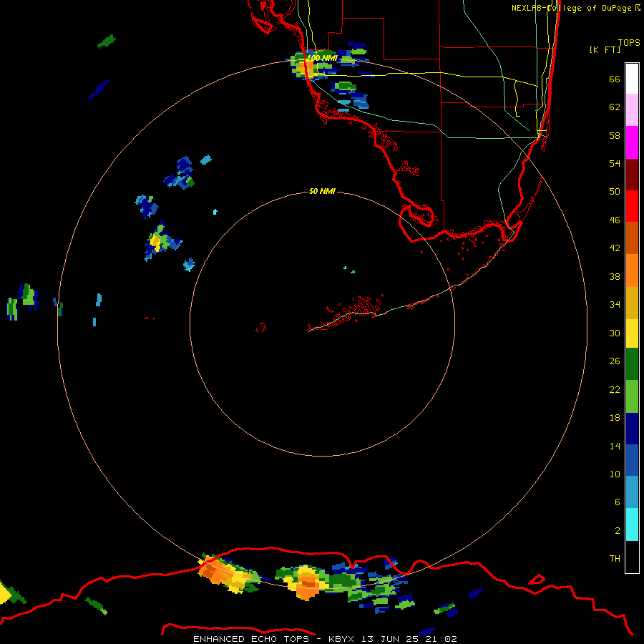Screen dimensions: 644x644
Task: Click the NEXLAB-College of DuPage credit text
Action: coord(571,8)
